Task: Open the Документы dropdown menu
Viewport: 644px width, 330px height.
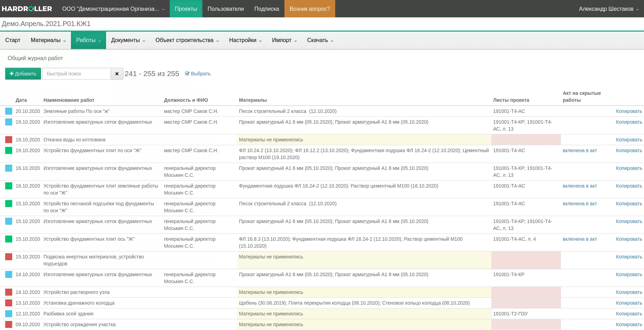Action: point(128,40)
